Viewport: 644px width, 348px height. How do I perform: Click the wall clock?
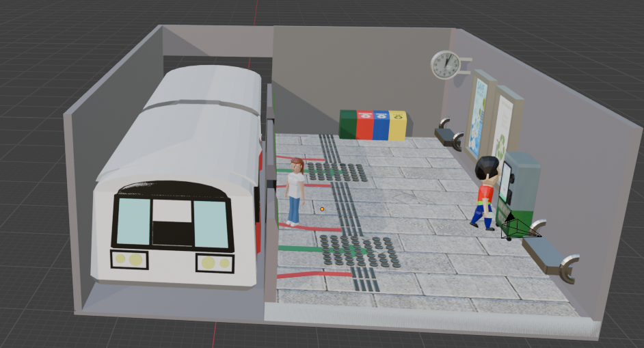click(445, 64)
